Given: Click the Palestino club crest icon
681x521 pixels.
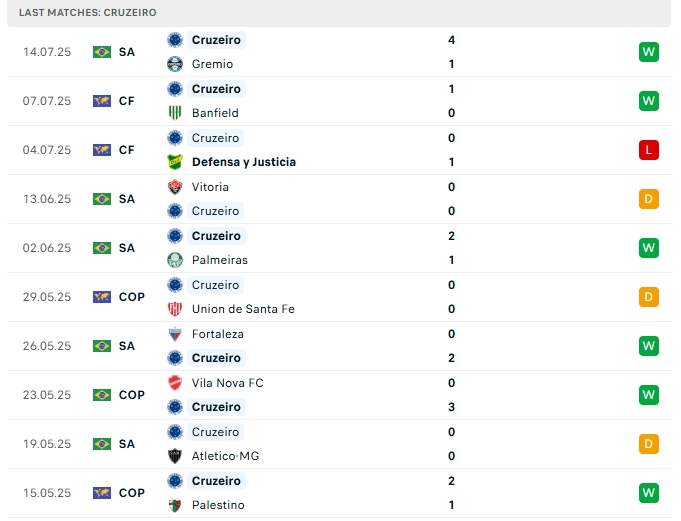Looking at the screenshot, I should [x=175, y=505].
